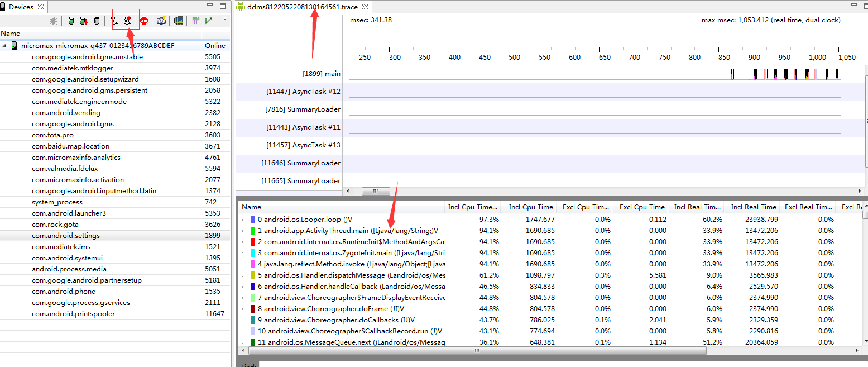
Task: Collapse the micromax device tree node
Action: click(4, 46)
